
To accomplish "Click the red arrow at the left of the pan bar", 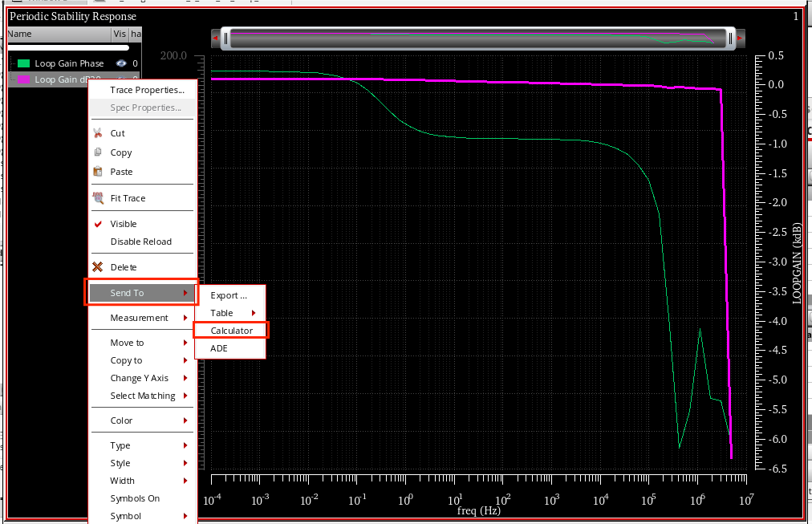I will 213,37.
